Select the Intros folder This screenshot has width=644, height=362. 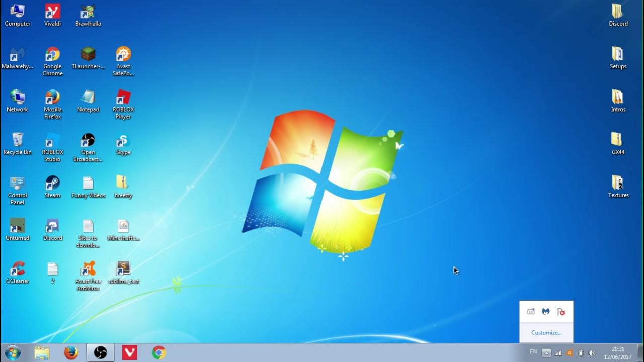[x=618, y=101]
